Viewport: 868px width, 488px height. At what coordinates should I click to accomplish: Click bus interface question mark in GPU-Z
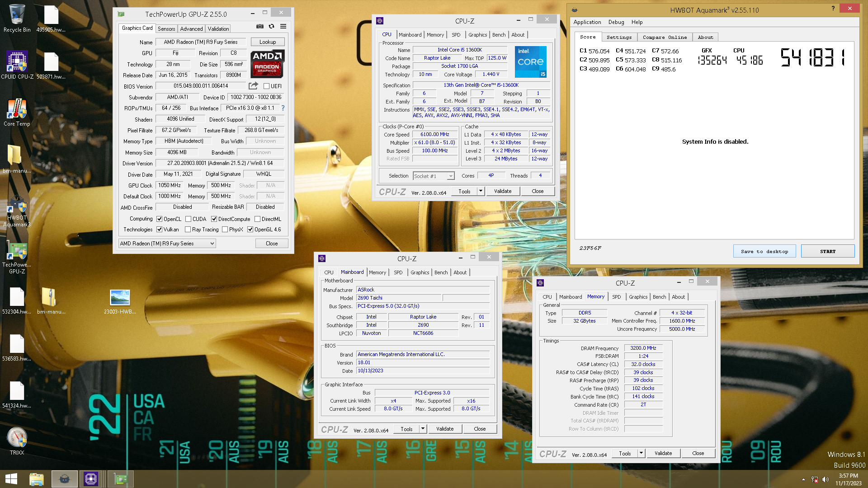[283, 108]
